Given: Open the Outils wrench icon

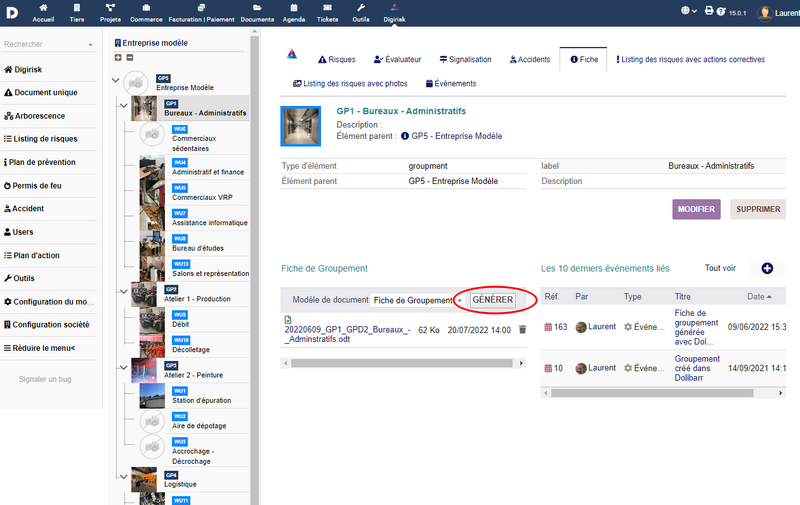Looking at the screenshot, I should [361, 8].
